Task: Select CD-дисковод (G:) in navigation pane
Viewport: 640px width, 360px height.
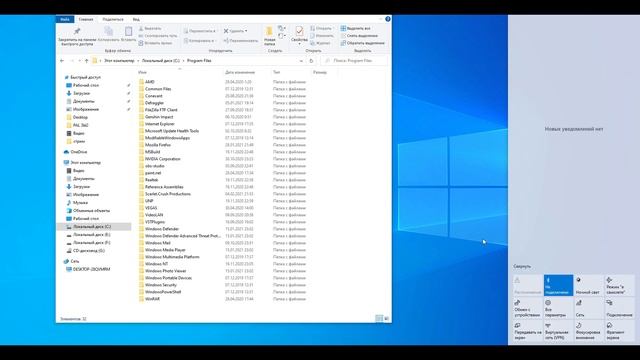Action: pyautogui.click(x=89, y=251)
